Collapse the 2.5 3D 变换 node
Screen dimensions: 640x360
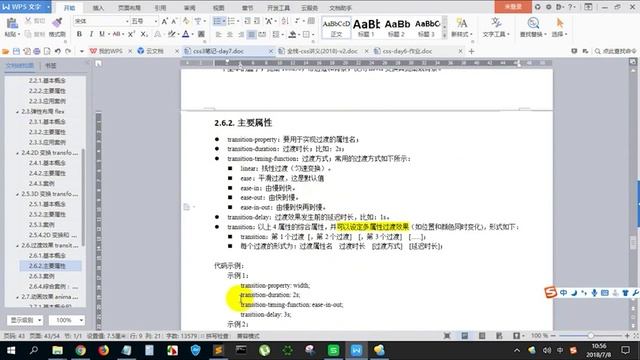point(17,194)
